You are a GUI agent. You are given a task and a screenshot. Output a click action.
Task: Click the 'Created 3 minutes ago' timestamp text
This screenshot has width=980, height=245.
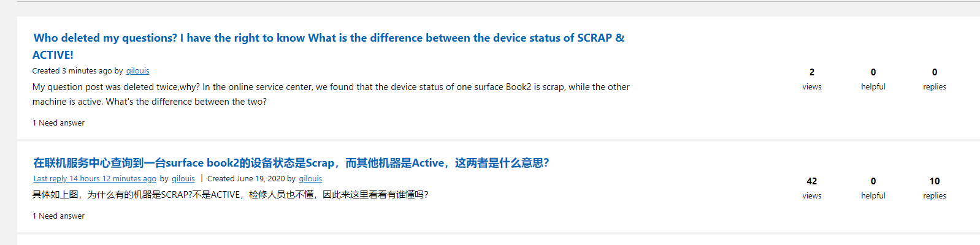pos(72,71)
